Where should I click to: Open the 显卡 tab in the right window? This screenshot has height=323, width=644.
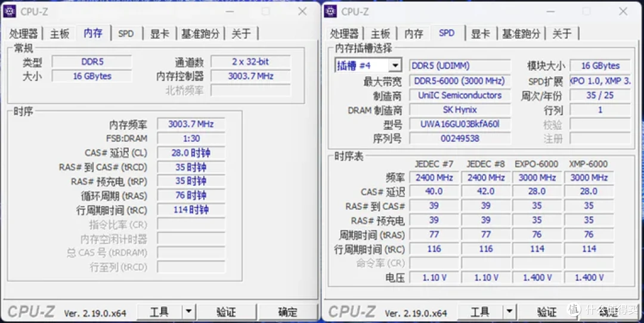coord(481,33)
